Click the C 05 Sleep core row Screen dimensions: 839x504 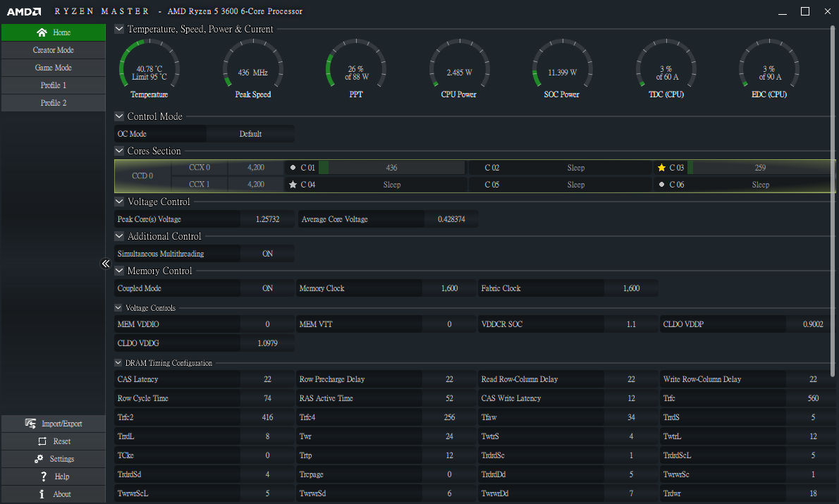[560, 185]
